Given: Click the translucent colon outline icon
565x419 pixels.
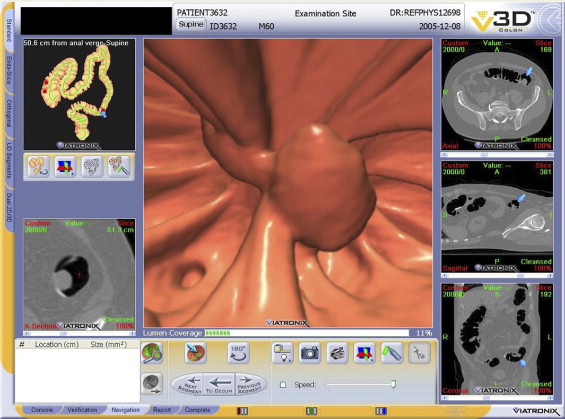Looking at the screenshot, I should (92, 166).
